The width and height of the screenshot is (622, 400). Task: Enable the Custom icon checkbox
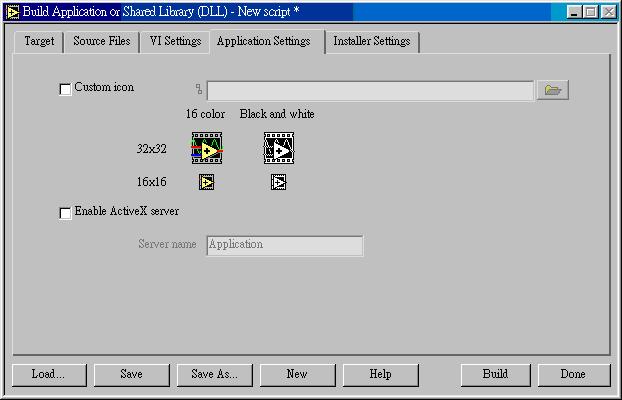point(65,89)
